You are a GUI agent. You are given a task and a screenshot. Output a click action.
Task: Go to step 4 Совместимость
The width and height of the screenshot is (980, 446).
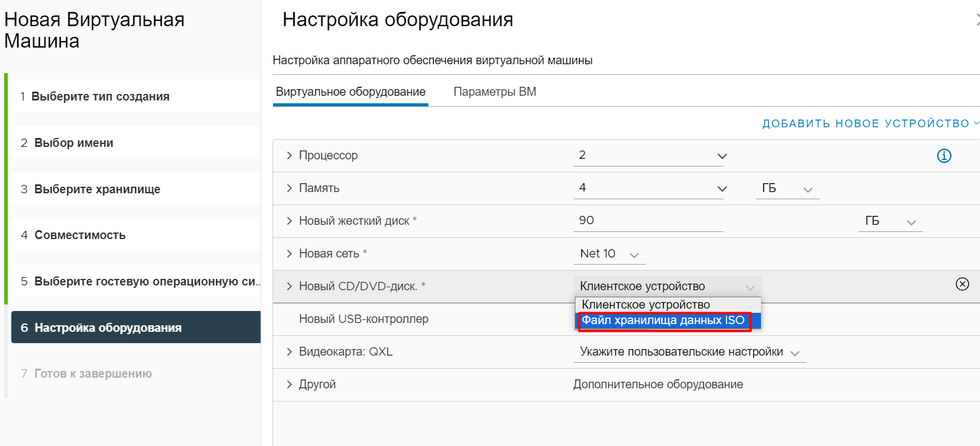pyautogui.click(x=136, y=235)
